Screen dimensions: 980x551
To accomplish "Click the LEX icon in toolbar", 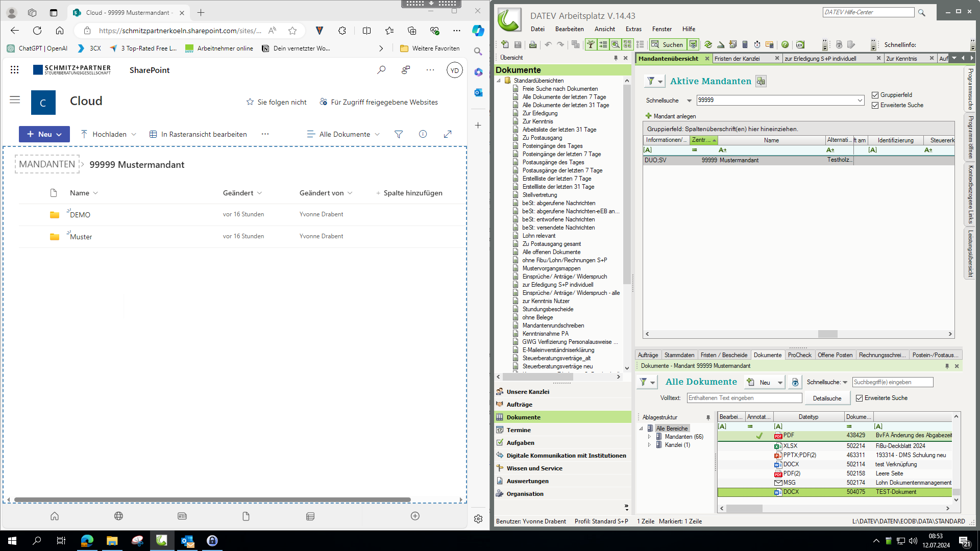I will tap(800, 44).
